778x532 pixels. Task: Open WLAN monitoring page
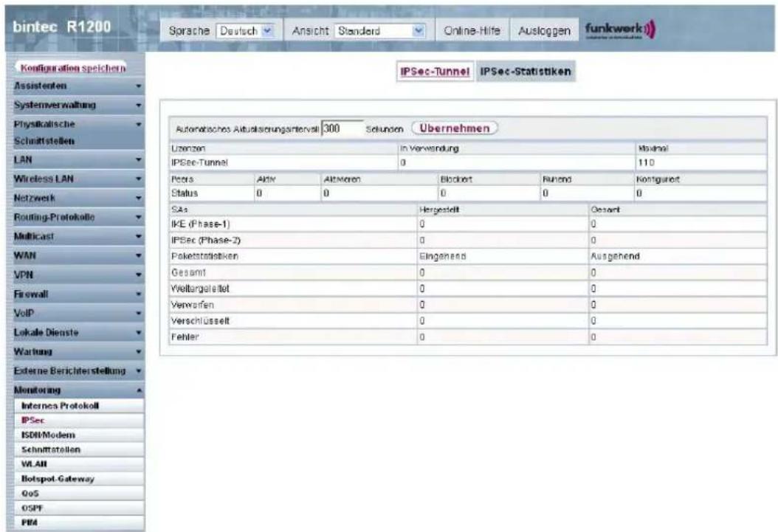pos(80,464)
